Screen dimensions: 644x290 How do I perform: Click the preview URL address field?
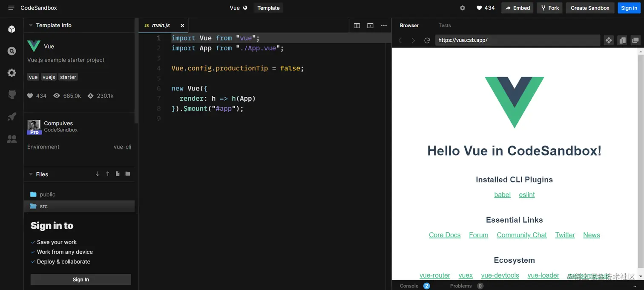[x=517, y=40]
